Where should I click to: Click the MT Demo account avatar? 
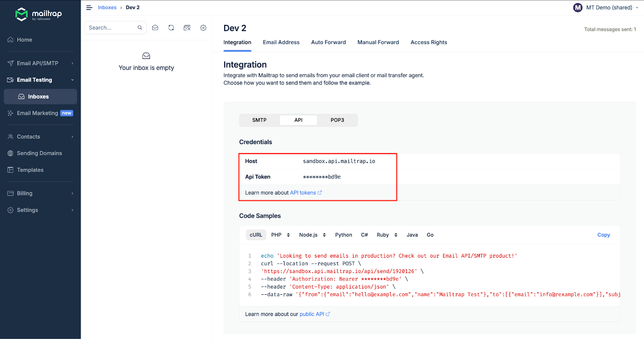pos(578,8)
